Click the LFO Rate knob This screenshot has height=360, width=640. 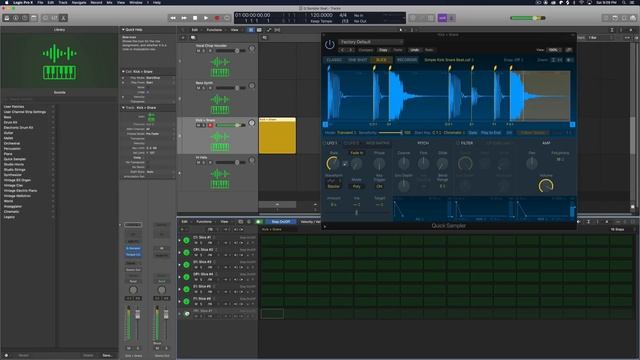coord(333,164)
